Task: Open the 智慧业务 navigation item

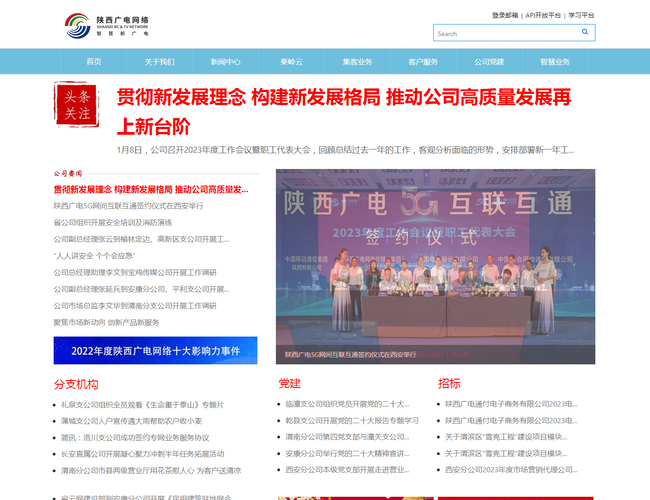Action: click(555, 61)
